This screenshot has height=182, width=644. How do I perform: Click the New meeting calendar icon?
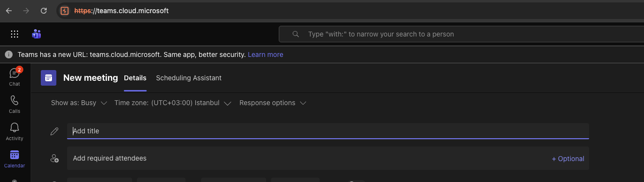(49, 78)
